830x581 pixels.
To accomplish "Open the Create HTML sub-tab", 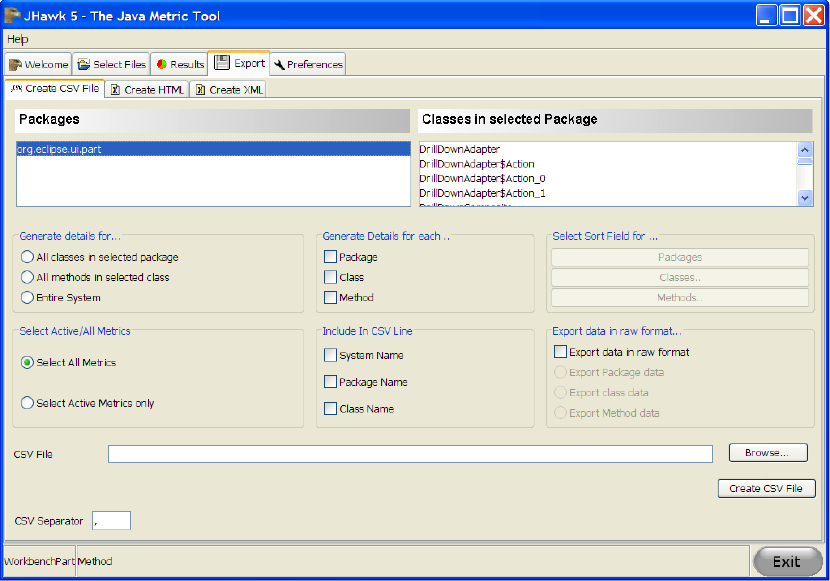I will tap(148, 90).
